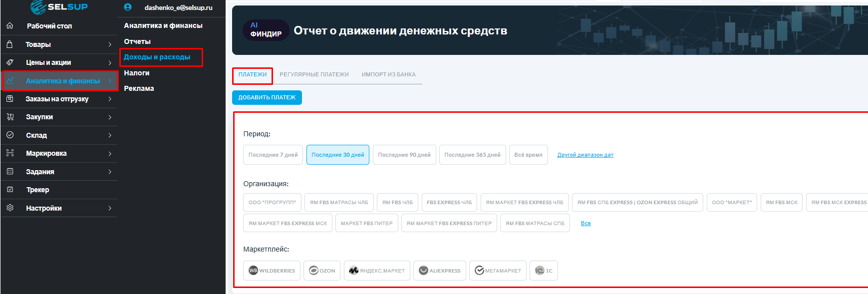
Task: Click the Мегамаркет logo icon
Action: click(479, 271)
